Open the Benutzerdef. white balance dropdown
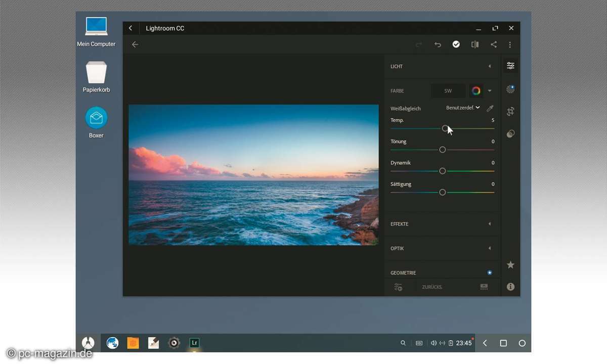The width and height of the screenshot is (607, 364). pyautogui.click(x=463, y=108)
